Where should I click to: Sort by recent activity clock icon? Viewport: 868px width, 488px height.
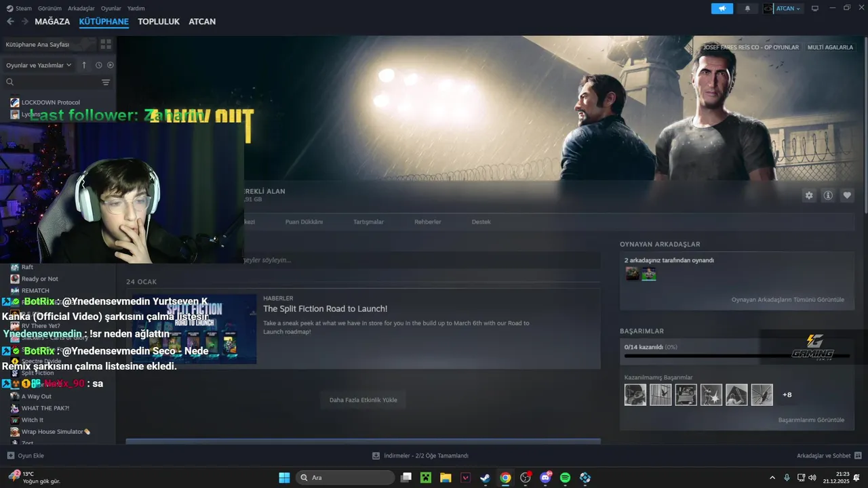(98, 65)
